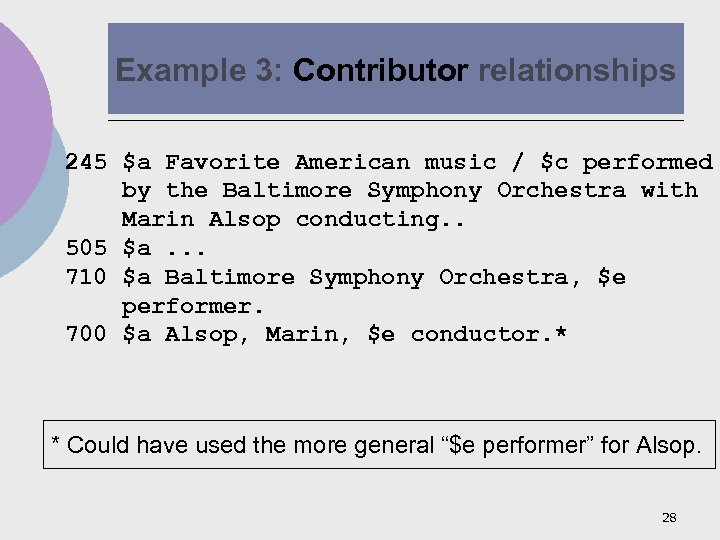This screenshot has width=720, height=540.
Task: Click the 710 field tag
Action: [85, 277]
